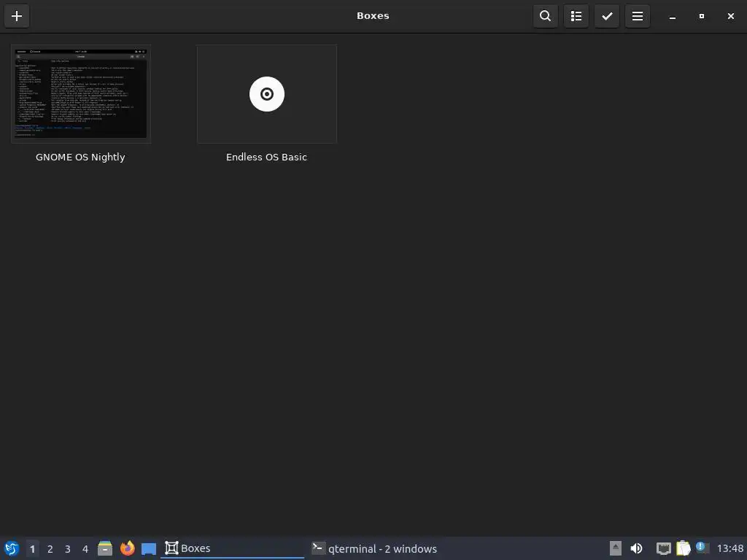Click the clock showing 13:48
This screenshot has height=560, width=747.
coord(729,548)
